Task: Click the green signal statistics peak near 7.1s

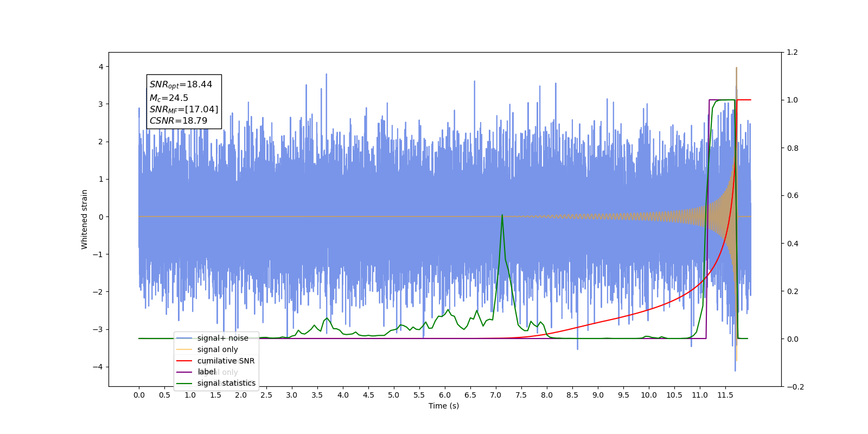Action: point(502,215)
